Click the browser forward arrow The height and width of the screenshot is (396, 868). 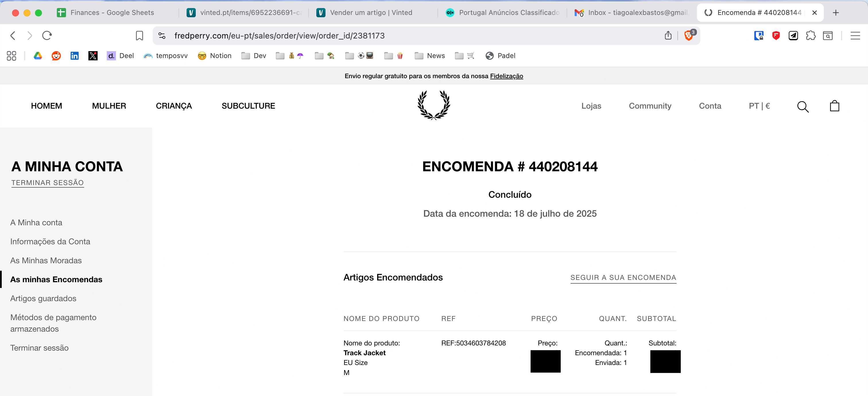30,35
